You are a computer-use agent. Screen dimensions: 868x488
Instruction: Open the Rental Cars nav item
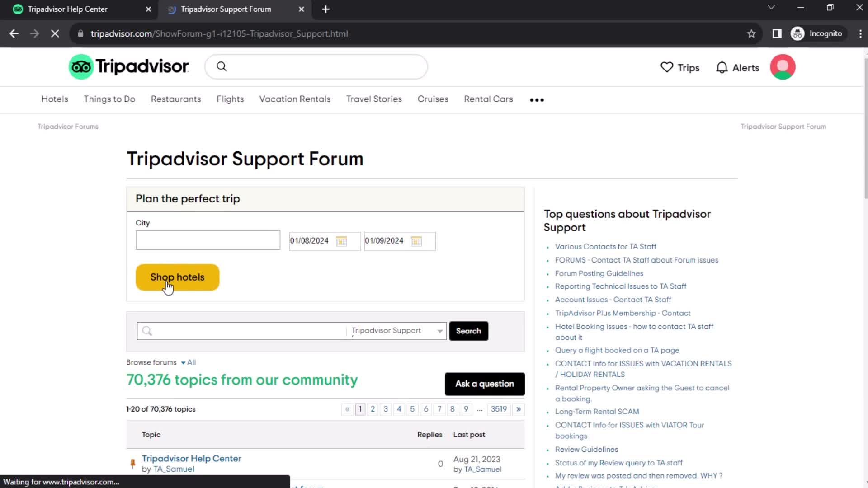(x=488, y=99)
